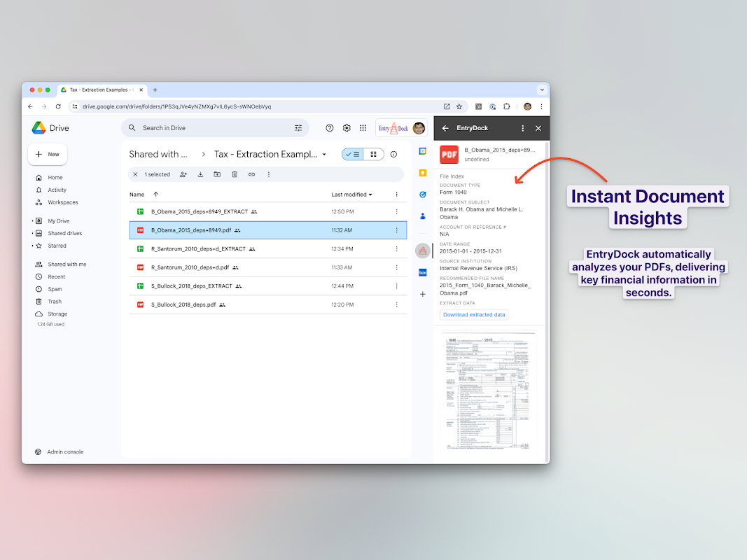Image resolution: width=747 pixels, height=560 pixels.
Task: Open the Help question mark icon
Action: click(x=329, y=127)
